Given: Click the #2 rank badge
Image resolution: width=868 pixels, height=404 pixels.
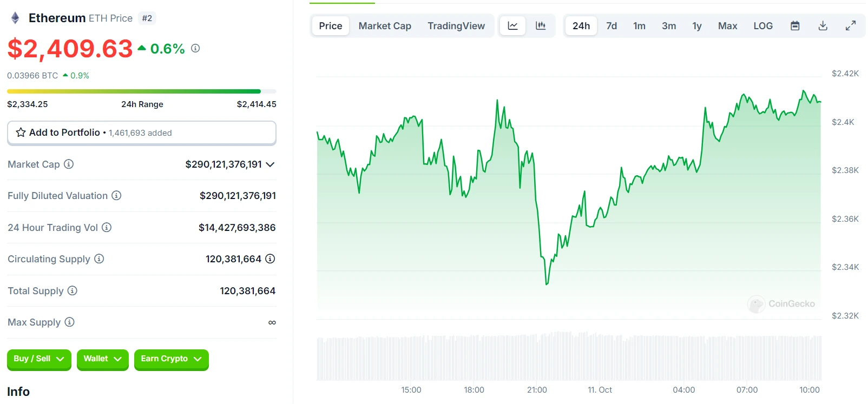Looking at the screenshot, I should pyautogui.click(x=147, y=18).
